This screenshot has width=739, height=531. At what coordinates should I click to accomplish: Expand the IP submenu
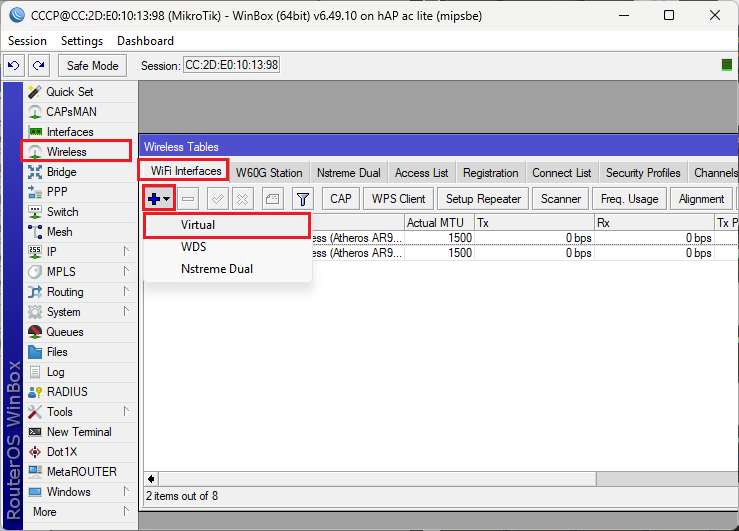click(x=126, y=251)
